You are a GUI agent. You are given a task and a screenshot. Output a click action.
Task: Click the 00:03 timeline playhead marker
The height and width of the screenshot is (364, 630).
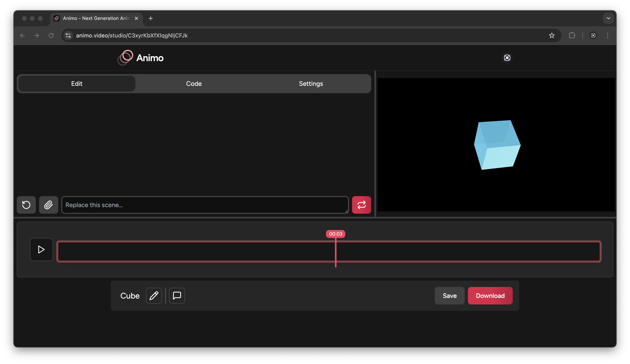click(336, 234)
